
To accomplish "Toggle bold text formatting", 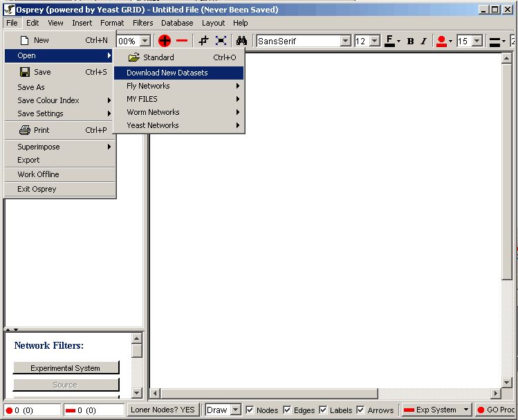I will click(410, 42).
